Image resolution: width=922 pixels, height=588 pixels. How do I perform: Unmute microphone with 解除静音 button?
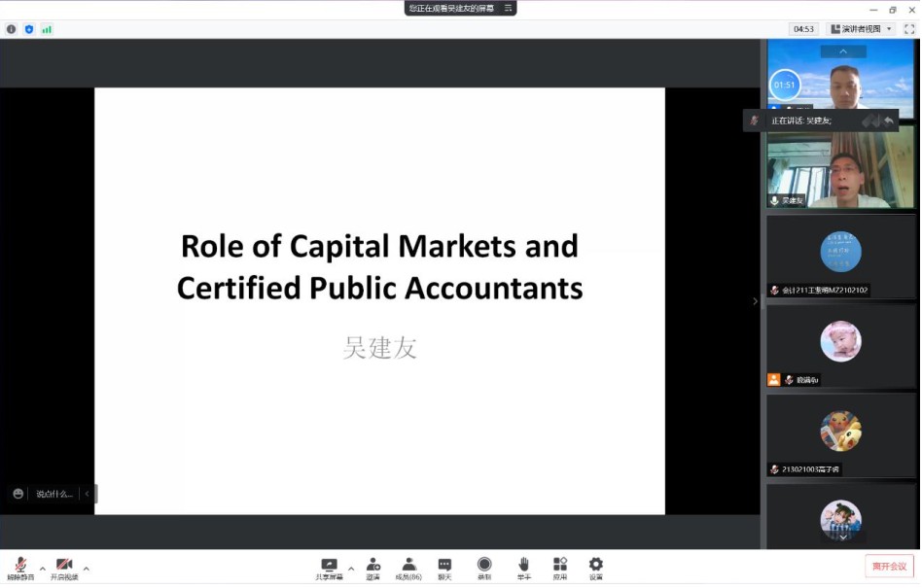pyautogui.click(x=20, y=566)
